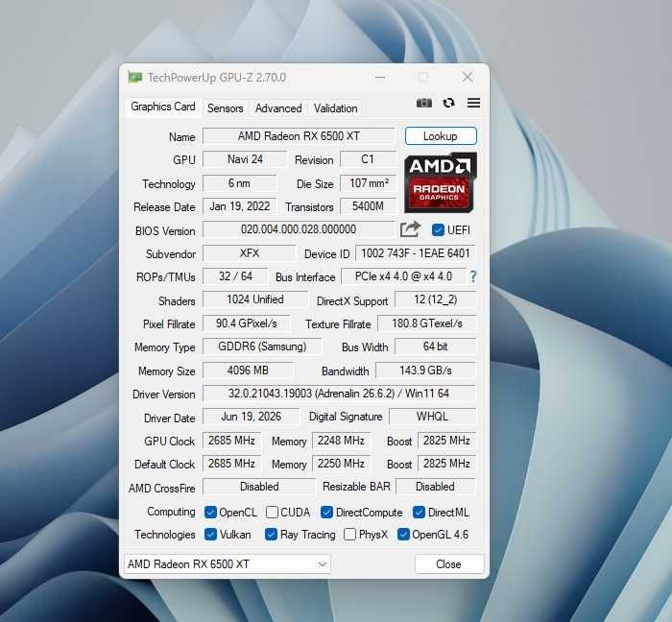Click the DirectX Support value 12 (12_2)
The image size is (672, 622).
(436, 299)
